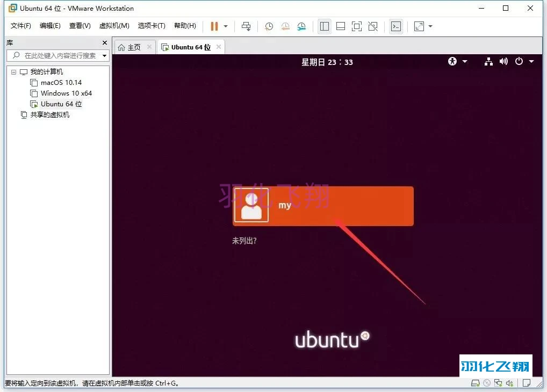This screenshot has width=547, height=392.
Task: Switch to Unity mode
Action: 373,26
